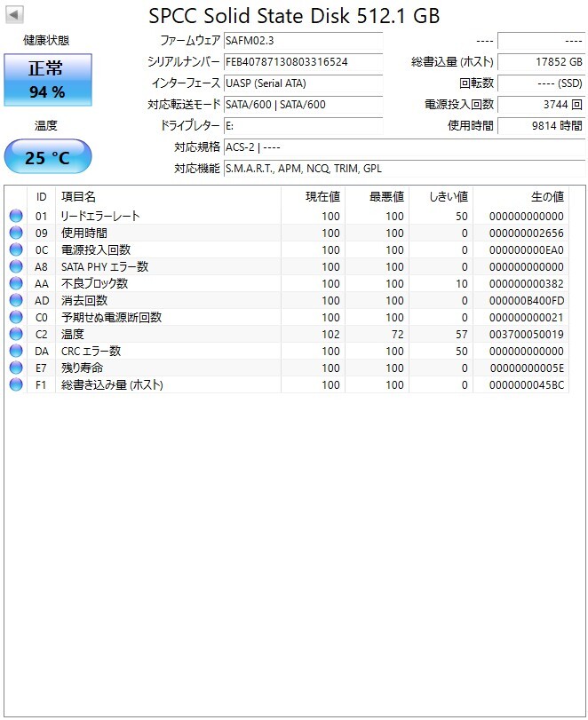588x720 pixels.
Task: Click the 対応機能 field with S.M.A.R.T., APM
Action: pyautogui.click(x=404, y=169)
